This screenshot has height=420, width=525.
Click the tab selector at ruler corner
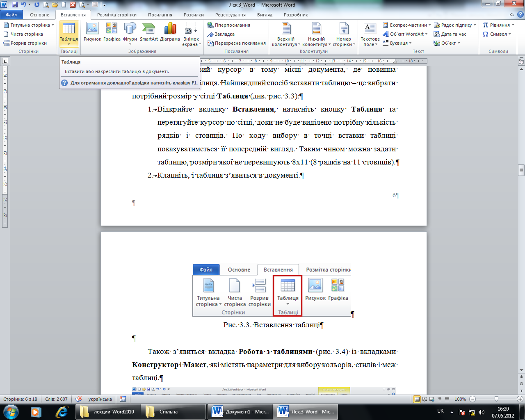coord(5,62)
